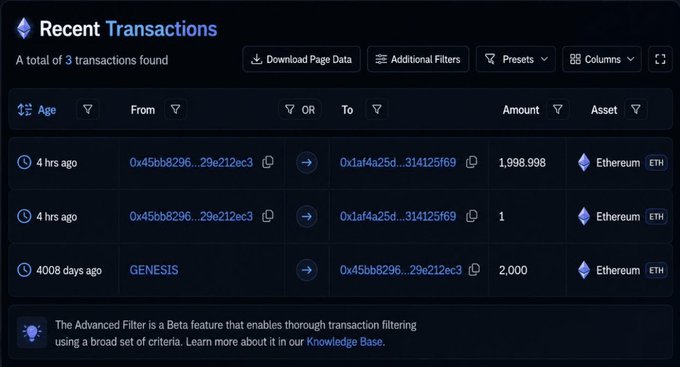
Task: Open From address in the 1,998.998 row
Action: (x=191, y=163)
